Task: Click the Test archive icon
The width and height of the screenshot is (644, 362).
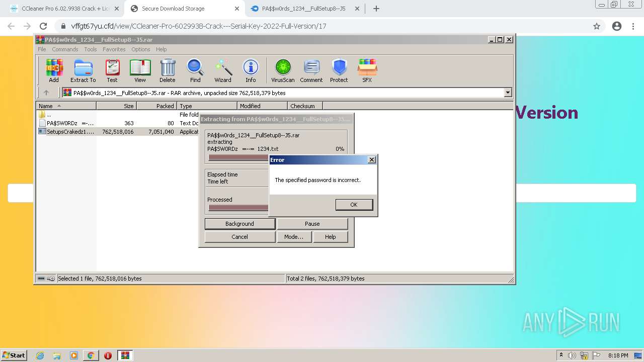Action: click(112, 70)
